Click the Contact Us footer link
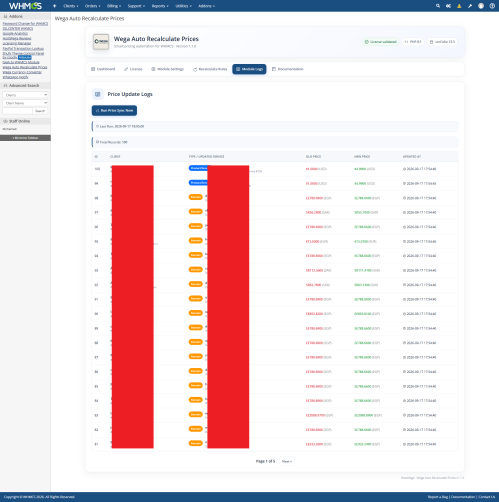This screenshot has width=499, height=502. pyautogui.click(x=487, y=497)
